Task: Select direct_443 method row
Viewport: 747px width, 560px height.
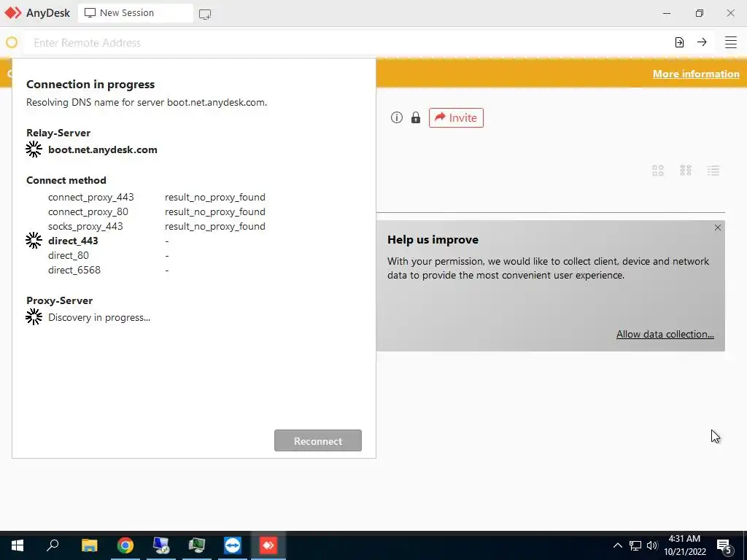Action: point(108,241)
